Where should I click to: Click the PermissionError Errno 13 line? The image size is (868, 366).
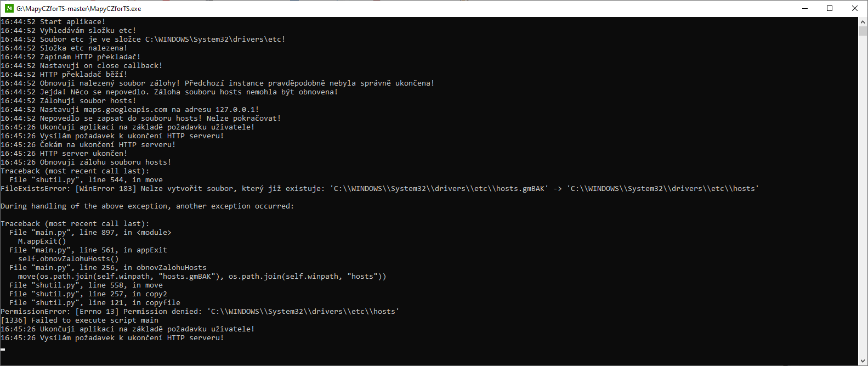point(200,312)
